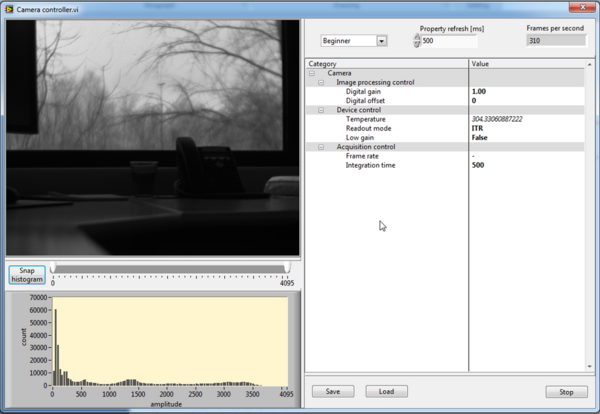Image resolution: width=600 pixels, height=414 pixels.
Task: Click the Snap histogram button
Action: click(27, 275)
